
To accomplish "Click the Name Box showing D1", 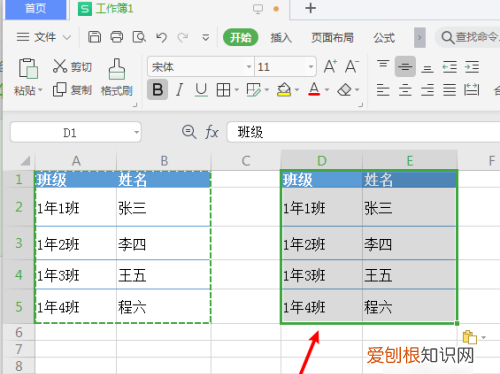I will pos(76,133).
